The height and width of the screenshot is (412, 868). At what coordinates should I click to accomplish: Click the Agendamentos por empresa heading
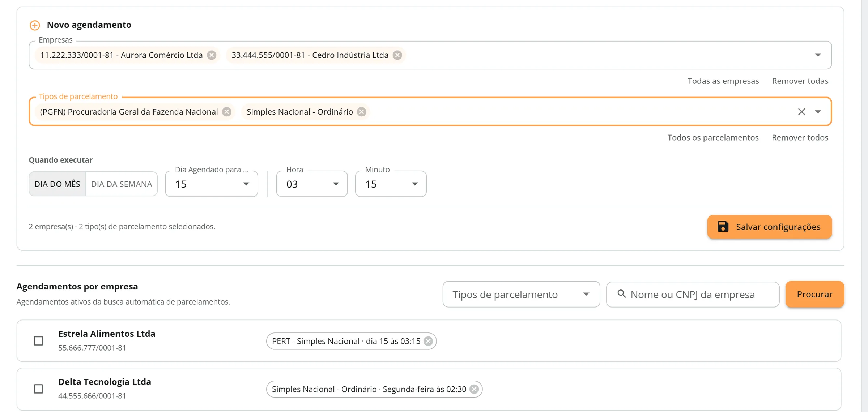click(77, 287)
